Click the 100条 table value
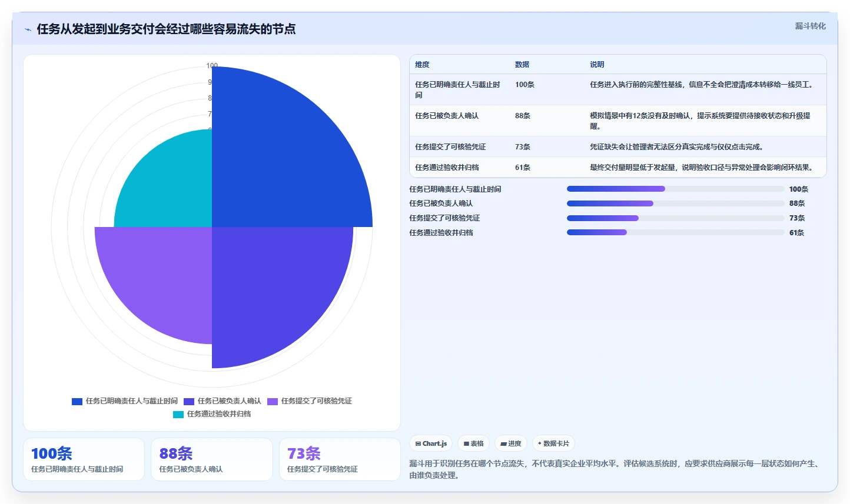850x504 pixels. pos(524,85)
